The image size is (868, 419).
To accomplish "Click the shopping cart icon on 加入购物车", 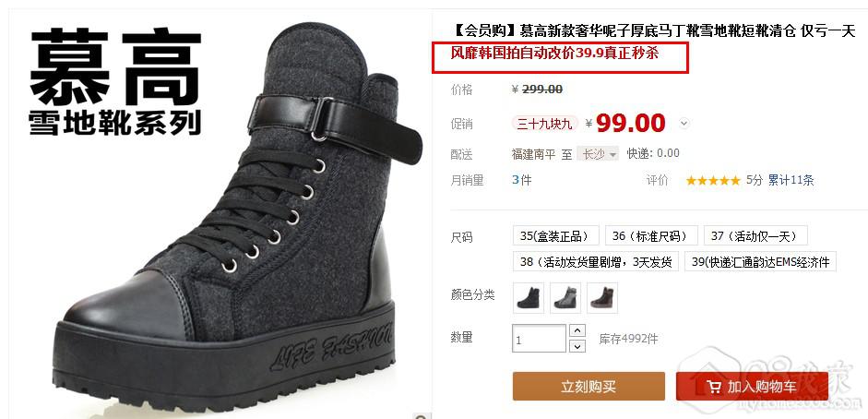I will (714, 387).
